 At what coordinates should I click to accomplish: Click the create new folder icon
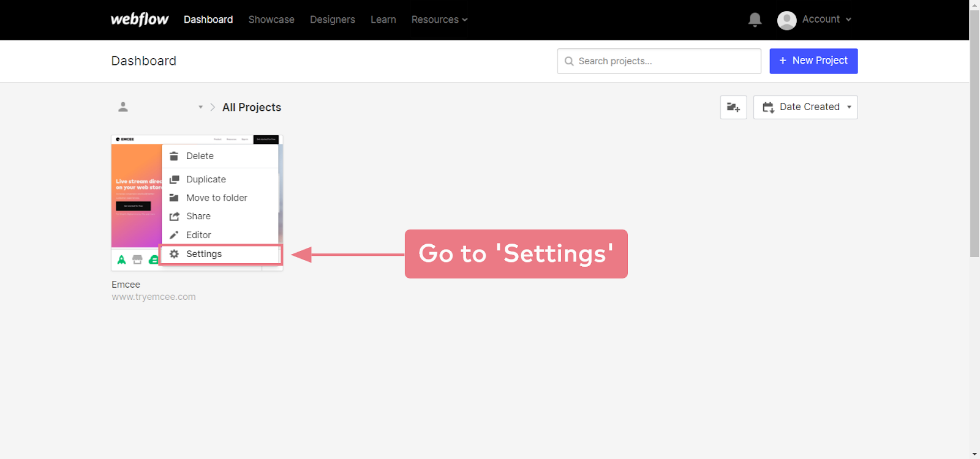click(733, 107)
